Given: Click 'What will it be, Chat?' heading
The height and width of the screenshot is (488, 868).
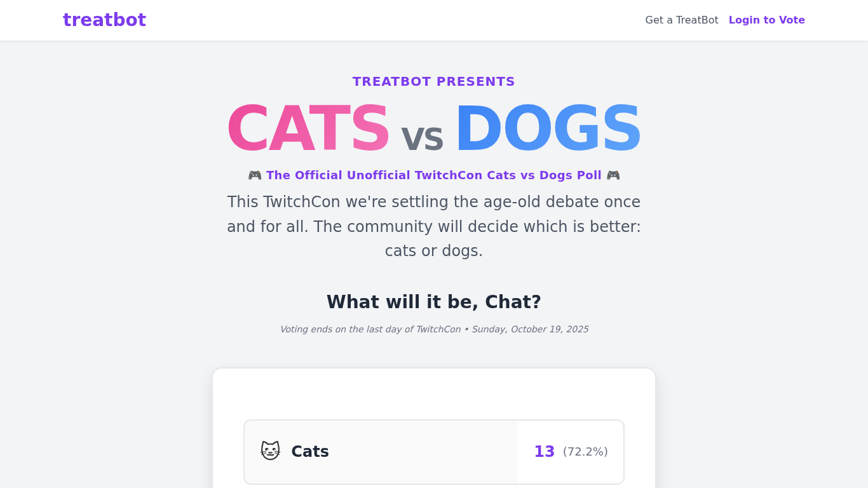Looking at the screenshot, I should (434, 302).
